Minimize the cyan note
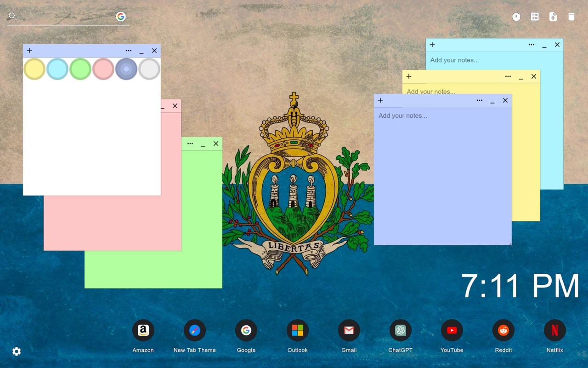 (x=544, y=45)
